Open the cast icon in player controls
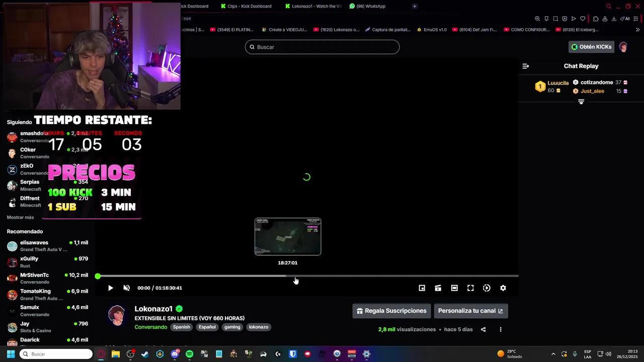Screen dimensions: 644x362 pyautogui.click(x=438, y=288)
